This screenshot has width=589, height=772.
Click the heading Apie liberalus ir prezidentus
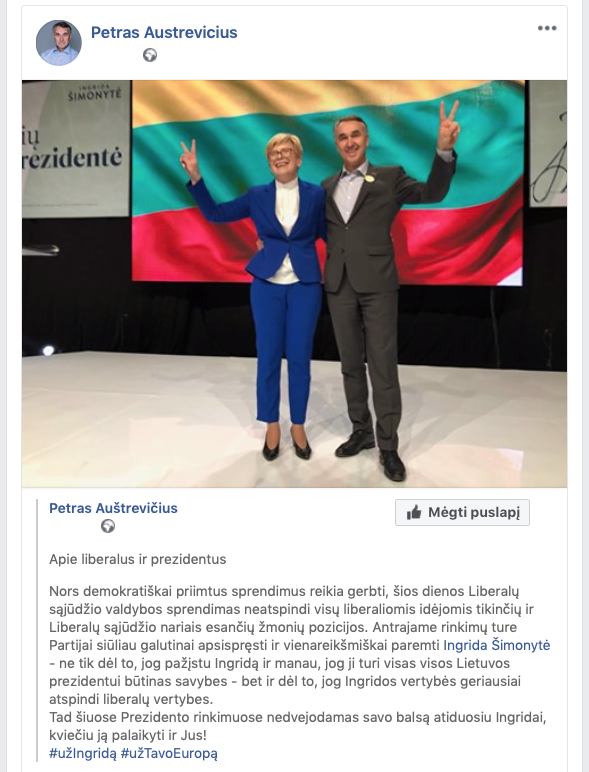tap(137, 559)
